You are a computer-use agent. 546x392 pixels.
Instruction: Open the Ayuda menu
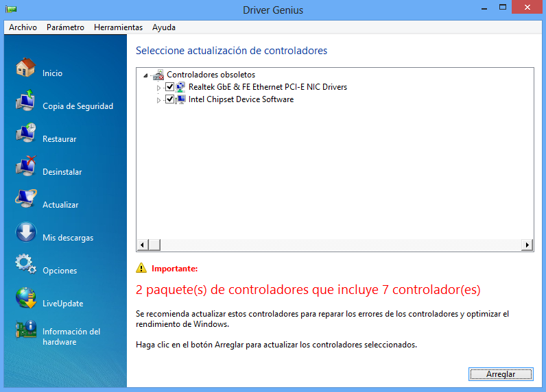pos(164,27)
